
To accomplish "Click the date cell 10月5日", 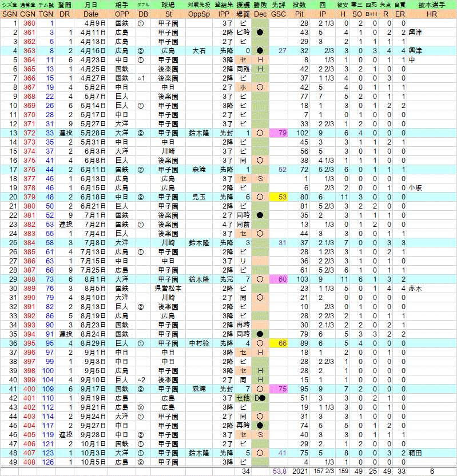I will pyautogui.click(x=93, y=462).
